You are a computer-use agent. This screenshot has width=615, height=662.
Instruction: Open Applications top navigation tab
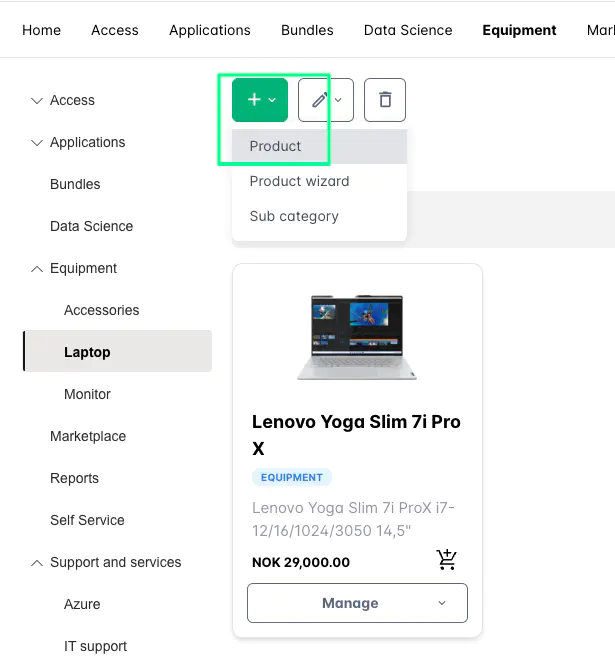click(210, 30)
